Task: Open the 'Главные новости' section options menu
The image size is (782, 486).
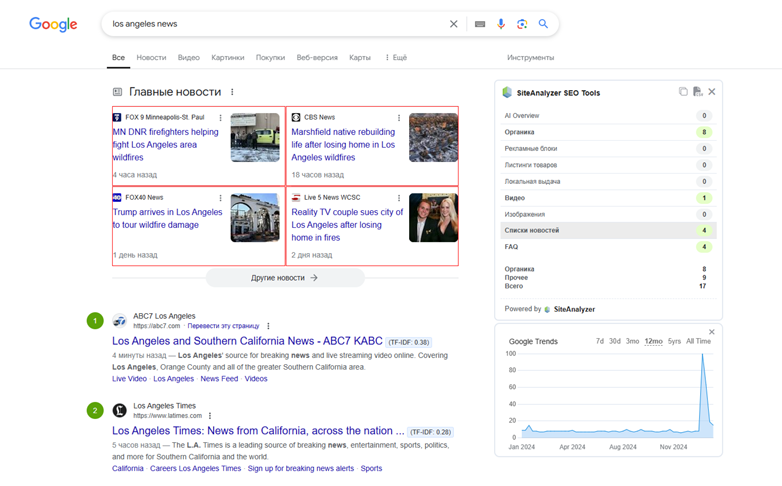Action: click(x=232, y=92)
